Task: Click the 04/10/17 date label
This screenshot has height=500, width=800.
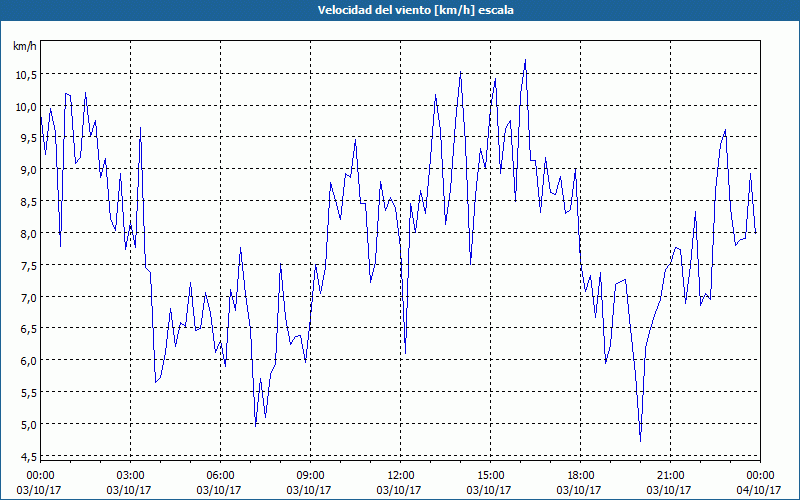Action: 759,490
